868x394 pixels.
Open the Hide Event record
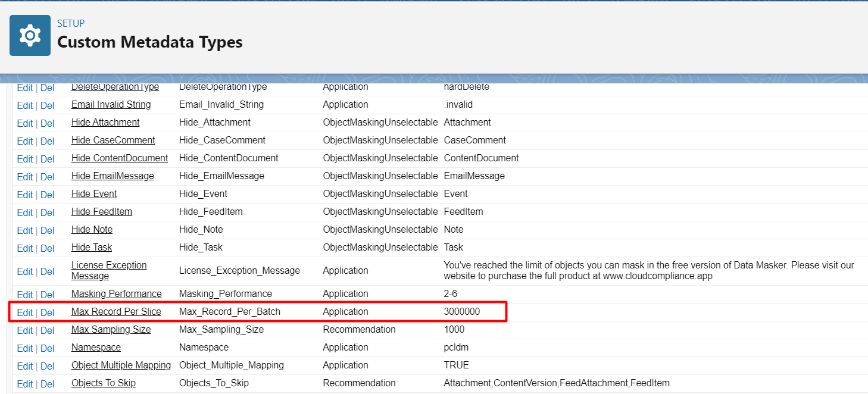coord(94,193)
